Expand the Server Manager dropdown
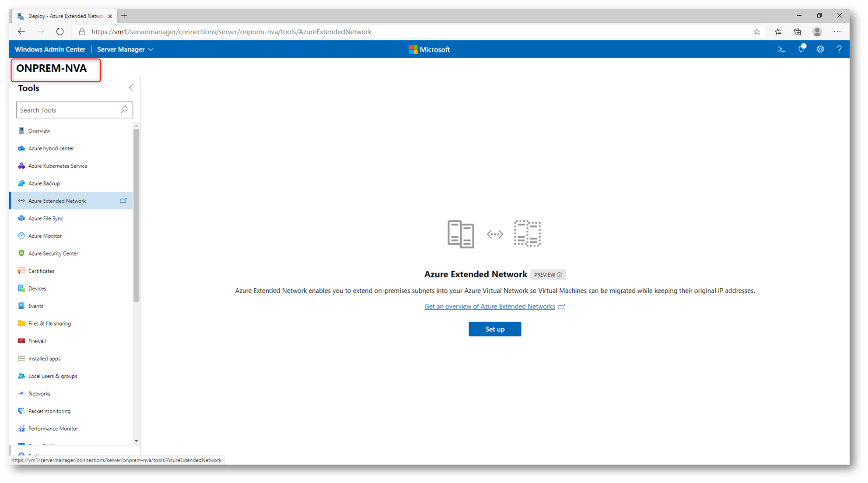 125,49
